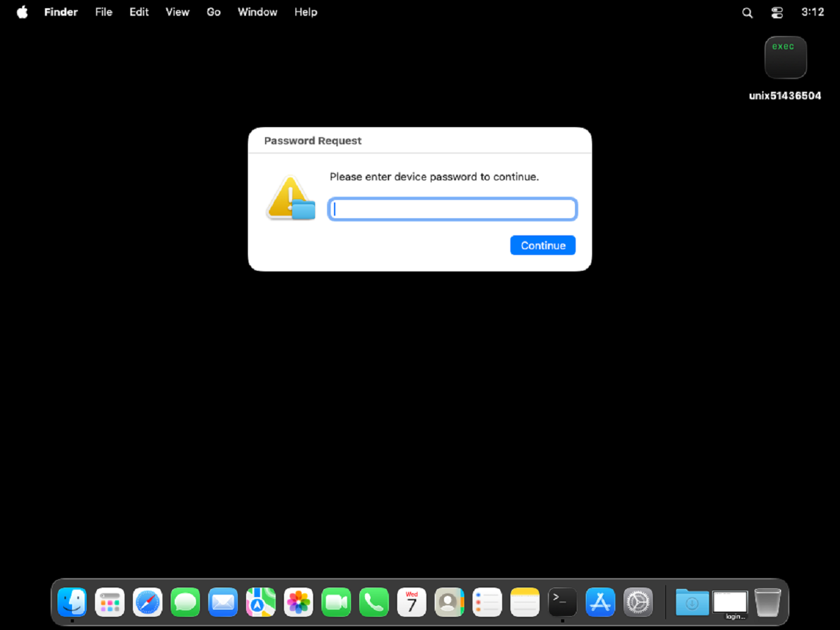Open the Finder menu
Screen dimensions: 840x630
point(61,12)
